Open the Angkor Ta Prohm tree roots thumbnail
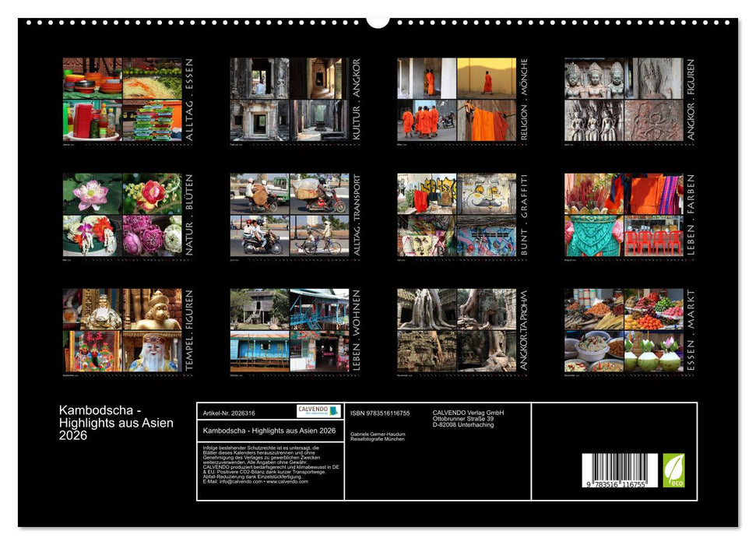Screen dimensions: 756x545 tap(456, 330)
